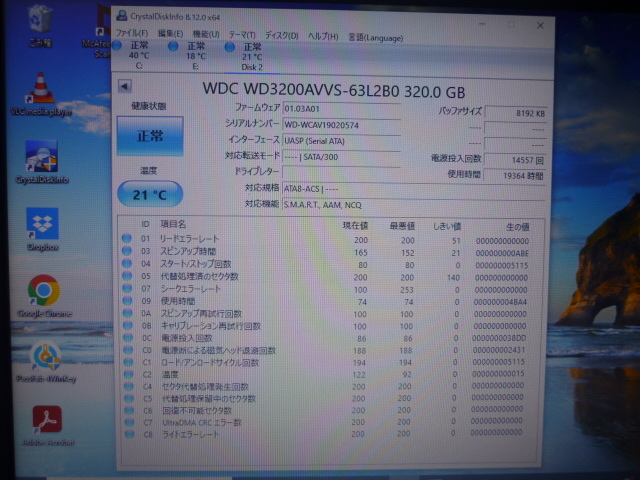Open the VLC media player desktop icon
The height and width of the screenshot is (480, 640).
click(41, 94)
